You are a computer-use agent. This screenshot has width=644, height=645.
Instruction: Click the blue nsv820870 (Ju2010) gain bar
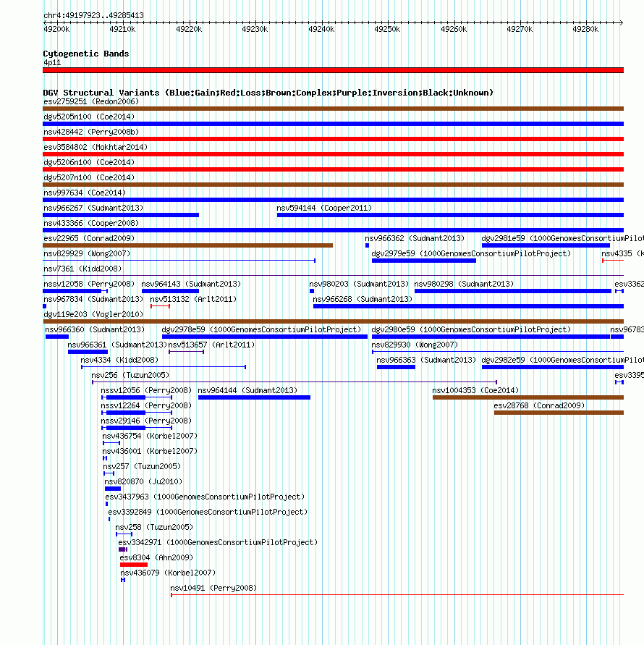tap(113, 489)
